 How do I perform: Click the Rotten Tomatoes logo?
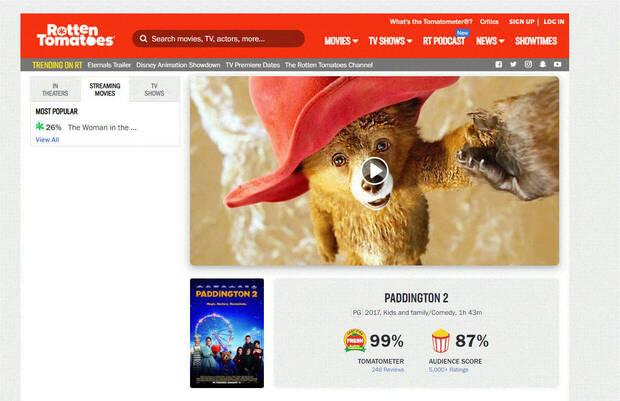[76, 35]
